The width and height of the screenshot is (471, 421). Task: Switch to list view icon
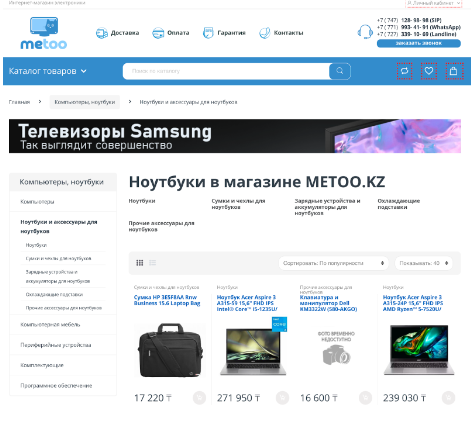click(153, 263)
